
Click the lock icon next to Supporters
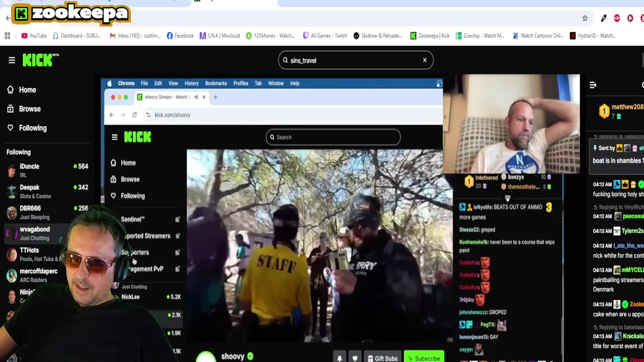coord(178,252)
